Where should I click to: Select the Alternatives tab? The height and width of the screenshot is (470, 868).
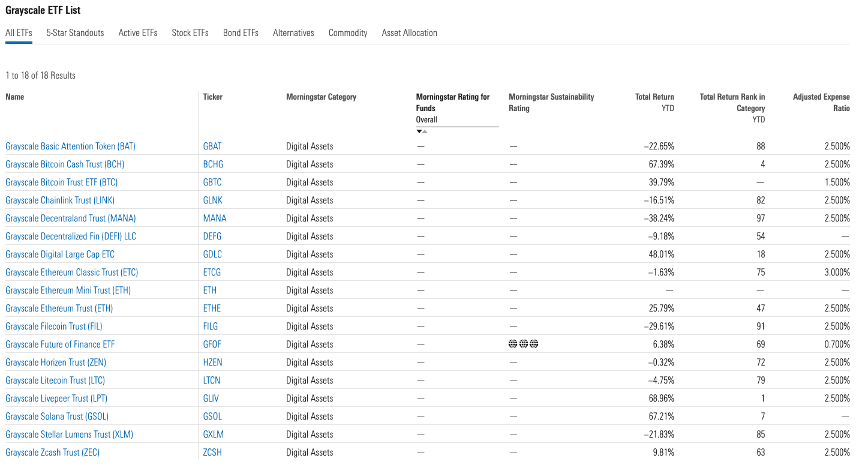click(293, 33)
